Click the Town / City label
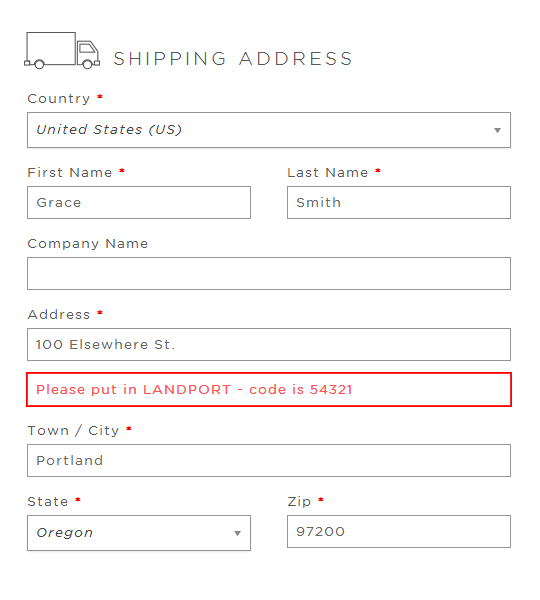 coord(73,430)
